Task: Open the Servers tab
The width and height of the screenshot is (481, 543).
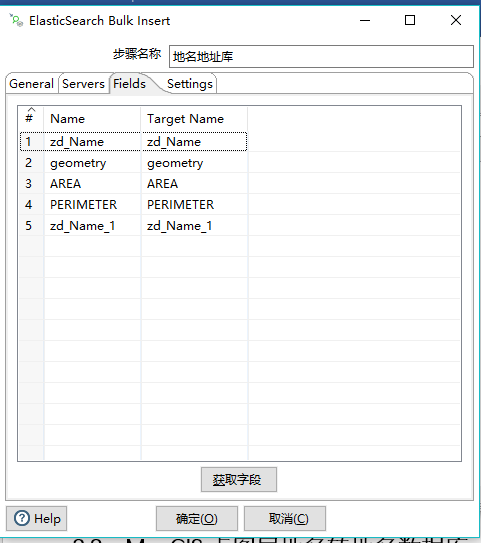Action: click(x=83, y=84)
